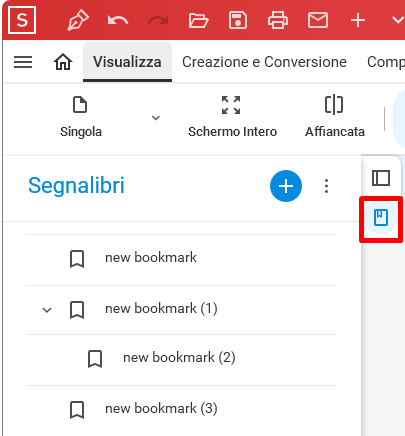Enable Affiancata side-by-side view

click(x=335, y=117)
